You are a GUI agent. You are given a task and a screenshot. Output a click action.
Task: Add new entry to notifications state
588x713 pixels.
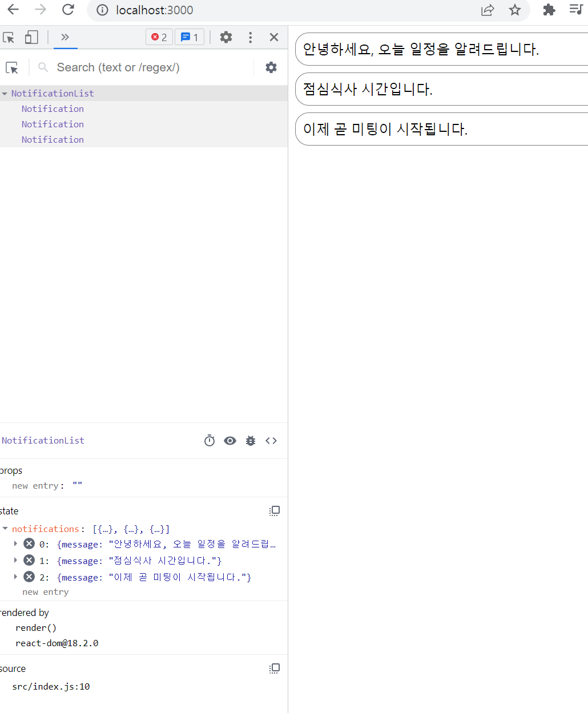[x=46, y=592]
